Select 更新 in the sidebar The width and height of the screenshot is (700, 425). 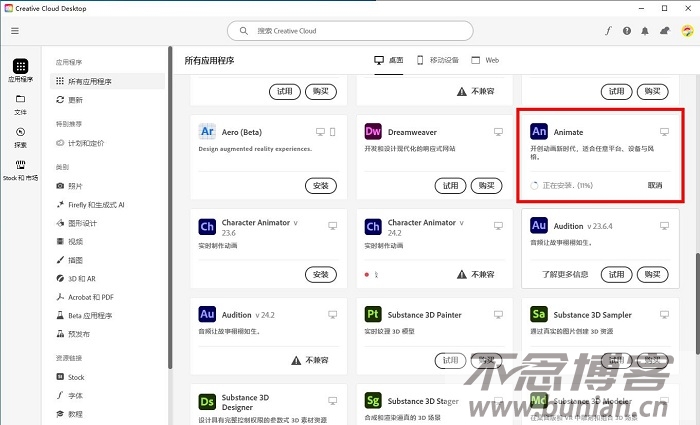tap(77, 100)
